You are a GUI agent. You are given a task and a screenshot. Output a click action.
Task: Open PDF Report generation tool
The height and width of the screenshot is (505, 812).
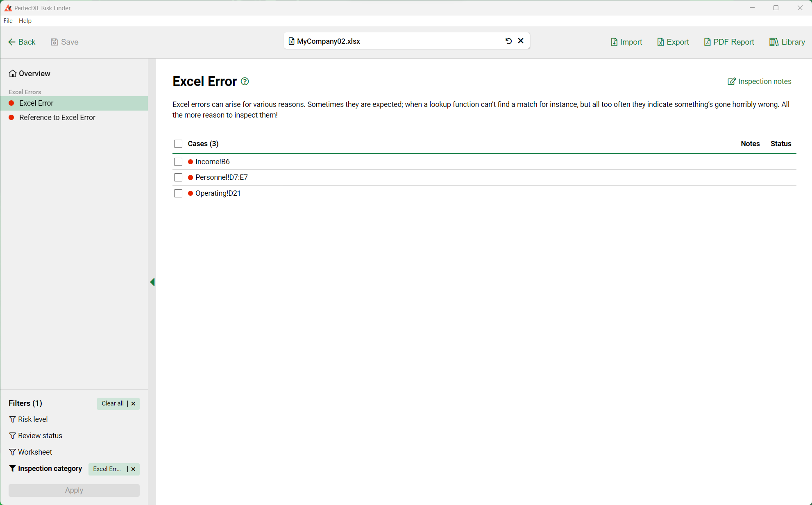pos(729,41)
